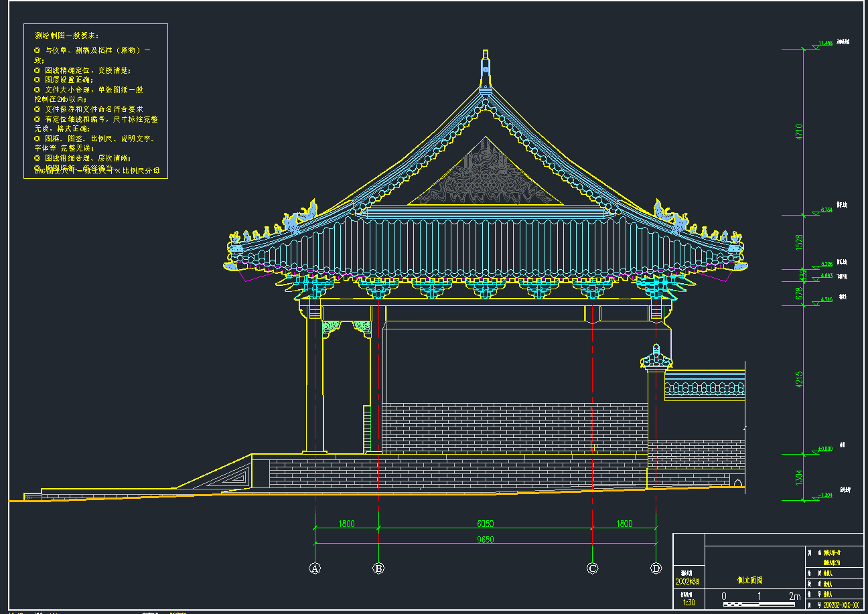Click the axis bubble labeled A
This screenshot has width=868, height=614.
tap(315, 568)
